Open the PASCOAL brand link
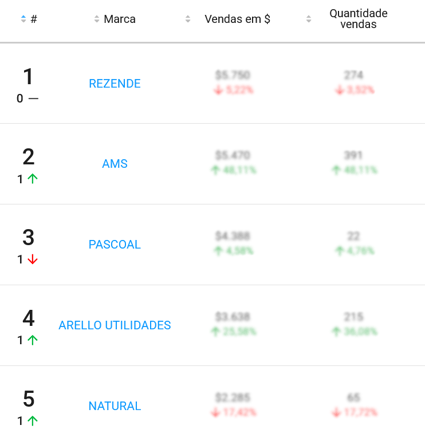 point(115,244)
